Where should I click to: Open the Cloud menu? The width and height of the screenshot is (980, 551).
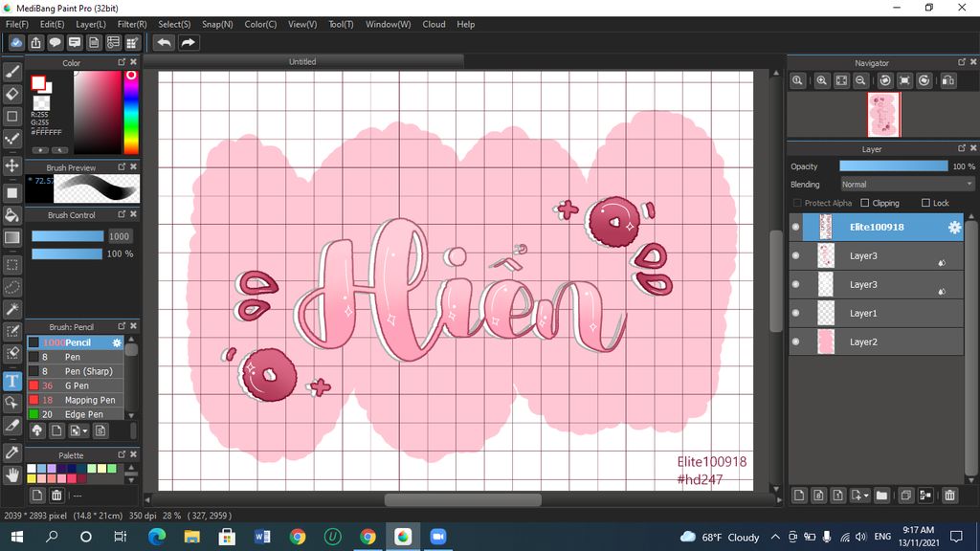(x=434, y=24)
